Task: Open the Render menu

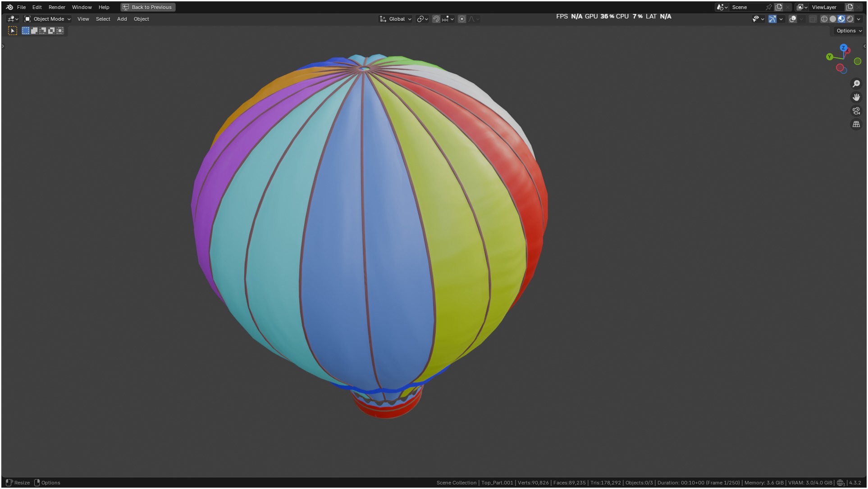Action: (57, 7)
